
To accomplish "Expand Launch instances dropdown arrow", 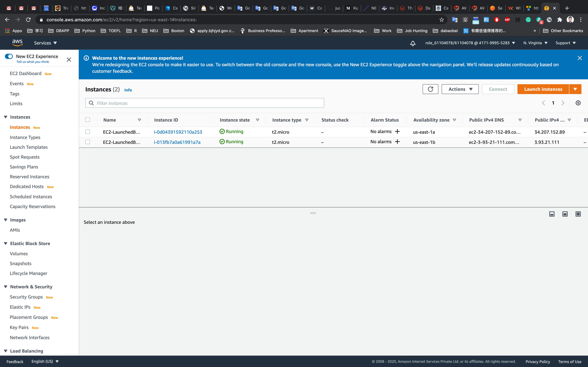I will 575,89.
